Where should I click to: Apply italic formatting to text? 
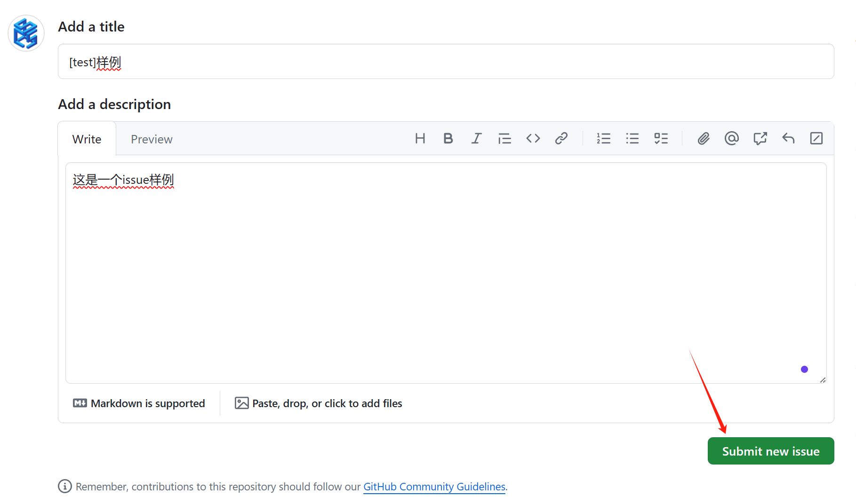click(x=476, y=139)
